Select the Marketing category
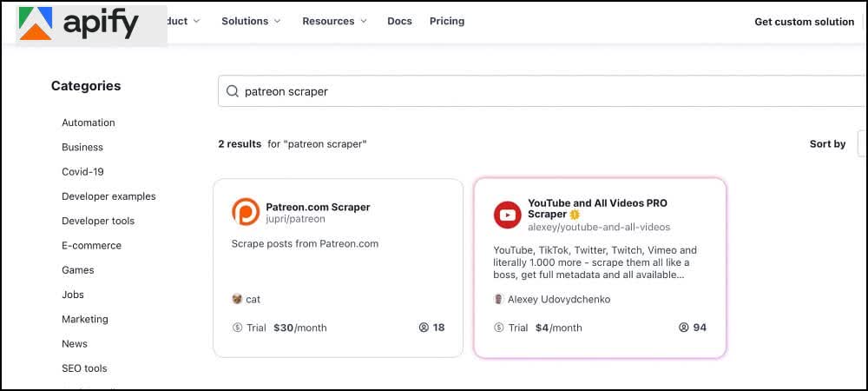Image resolution: width=868 pixels, height=391 pixels. pos(85,319)
